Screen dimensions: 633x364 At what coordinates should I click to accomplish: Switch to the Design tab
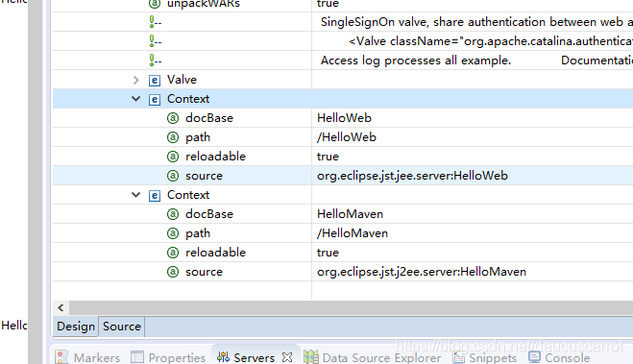click(x=76, y=327)
